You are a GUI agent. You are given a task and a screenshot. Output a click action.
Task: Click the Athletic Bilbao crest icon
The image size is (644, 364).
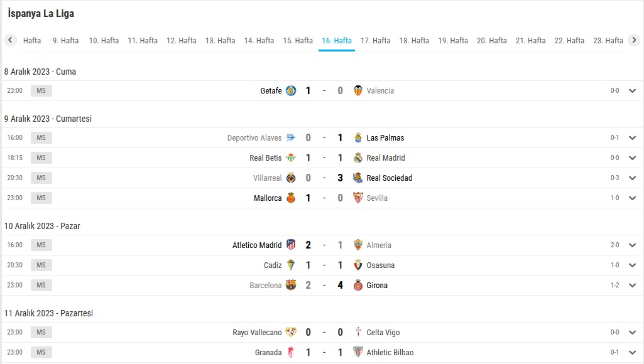pyautogui.click(x=358, y=352)
